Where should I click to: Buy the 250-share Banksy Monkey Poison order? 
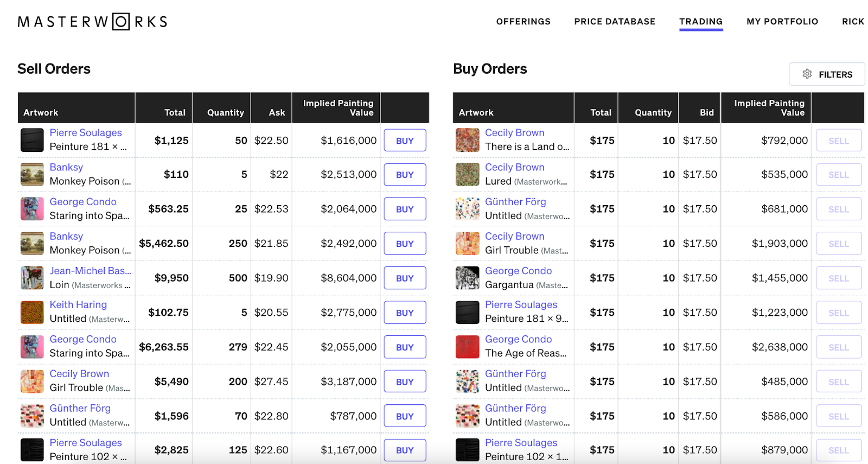pos(405,244)
